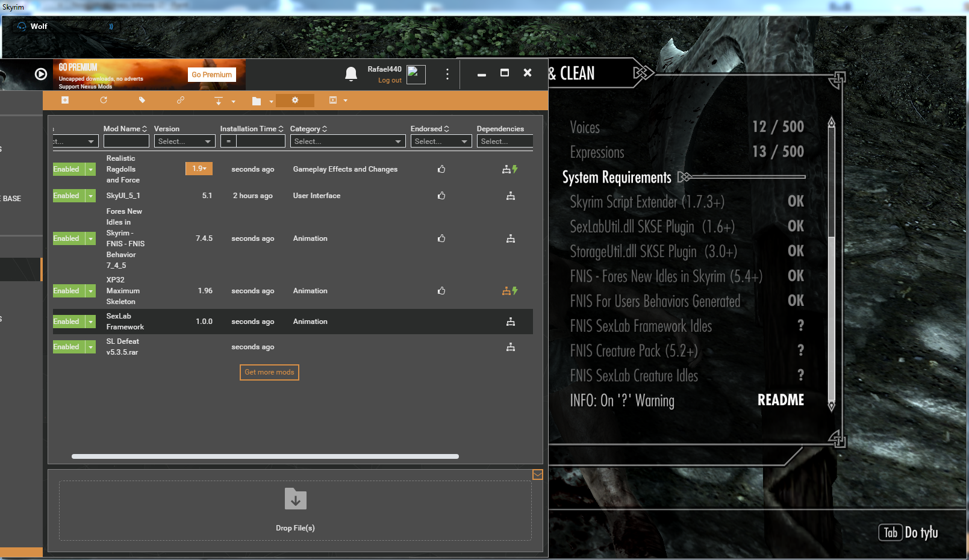Toggle Enabled for SexLab Framework
The height and width of the screenshot is (560, 969).
tap(68, 322)
